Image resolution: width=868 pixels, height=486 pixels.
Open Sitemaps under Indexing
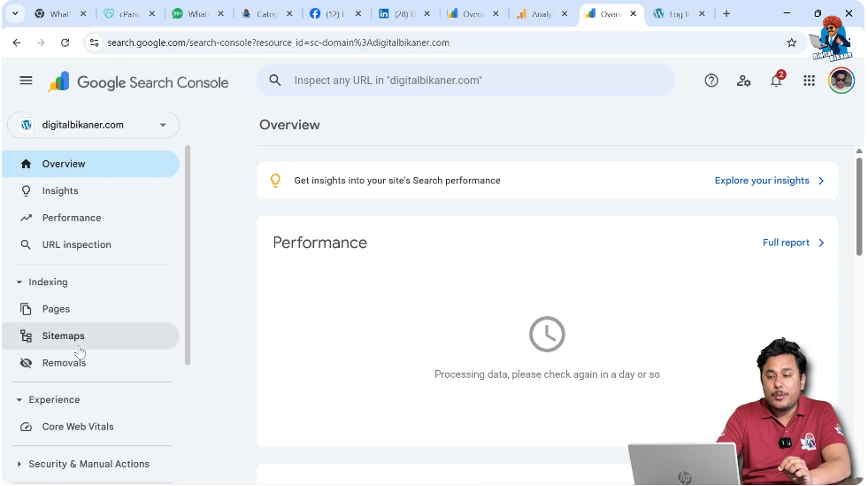pyautogui.click(x=90, y=336)
